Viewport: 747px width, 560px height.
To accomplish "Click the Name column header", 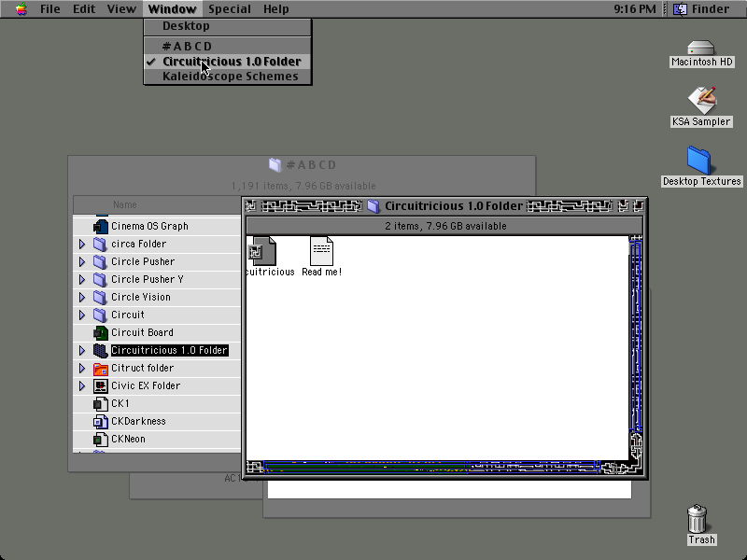I will point(157,204).
